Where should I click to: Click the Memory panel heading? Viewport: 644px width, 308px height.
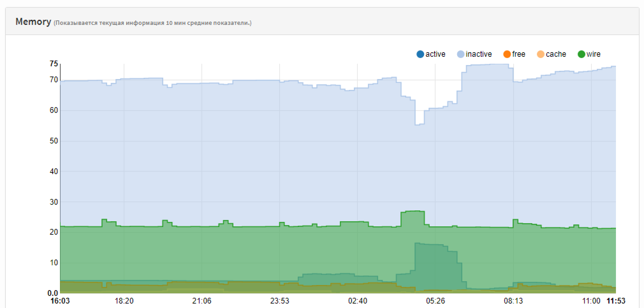33,22
